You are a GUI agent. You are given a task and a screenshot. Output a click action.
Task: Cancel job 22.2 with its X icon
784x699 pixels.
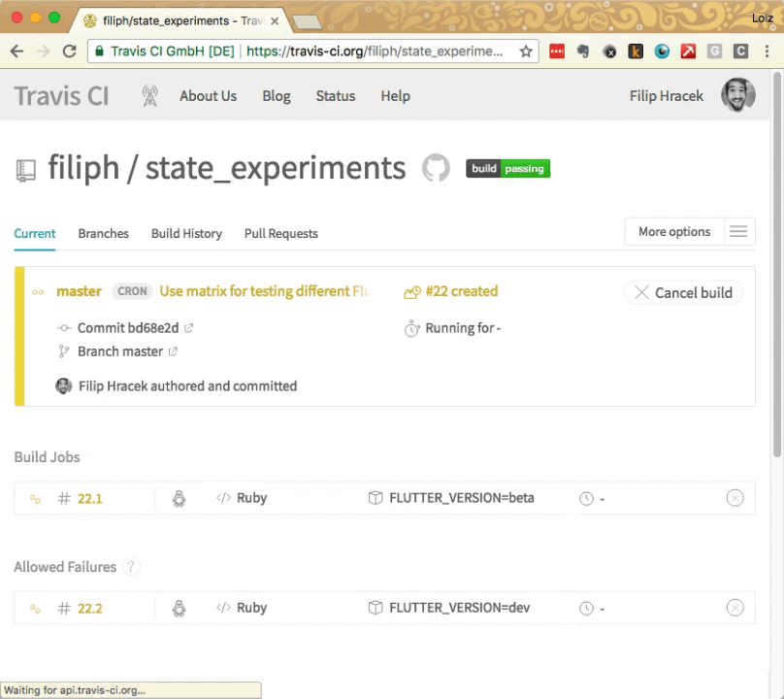coord(735,608)
